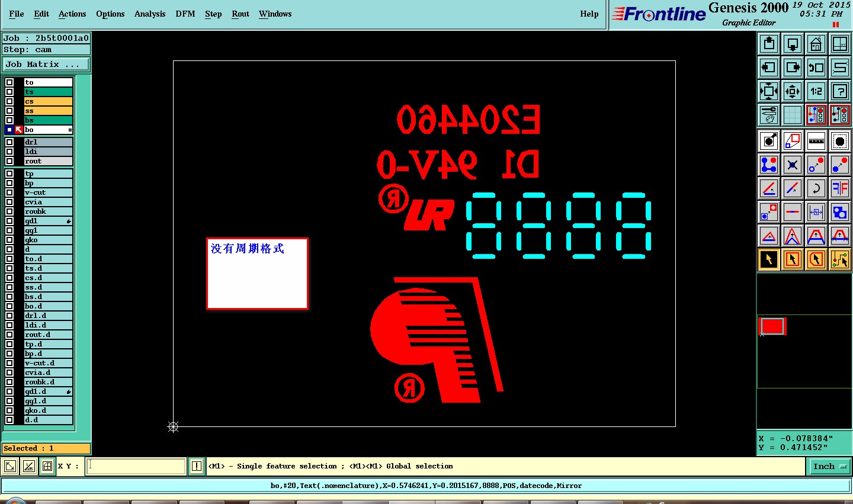Click the dimension measure arrows icon
This screenshot has height=504, width=853.
(816, 212)
